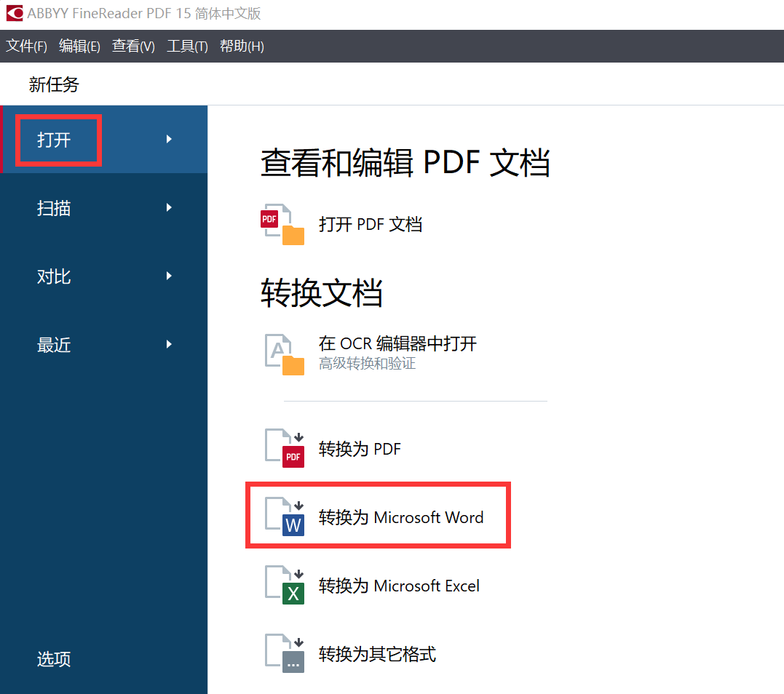Click the other formats conversion icon
This screenshot has width=784, height=694.
coord(284,653)
